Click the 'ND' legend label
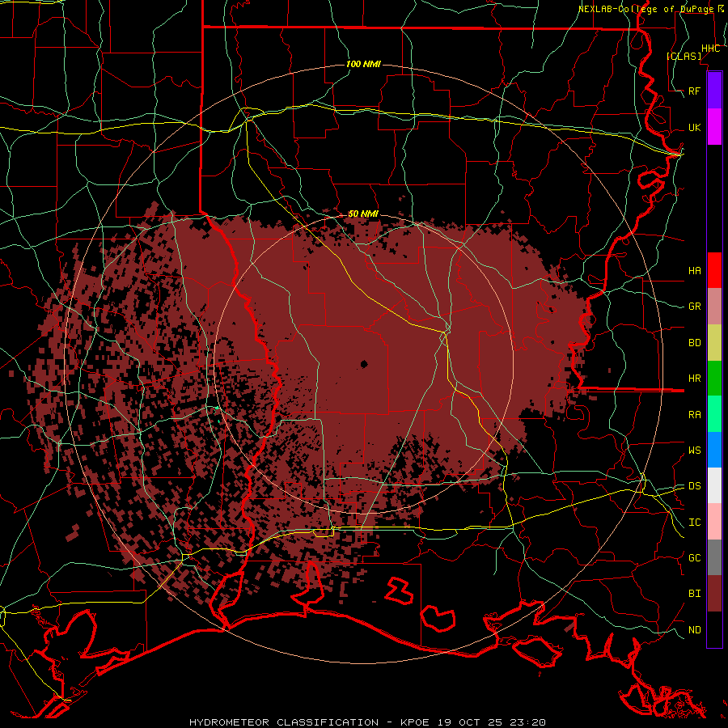This screenshot has height=728, width=728. tap(695, 630)
